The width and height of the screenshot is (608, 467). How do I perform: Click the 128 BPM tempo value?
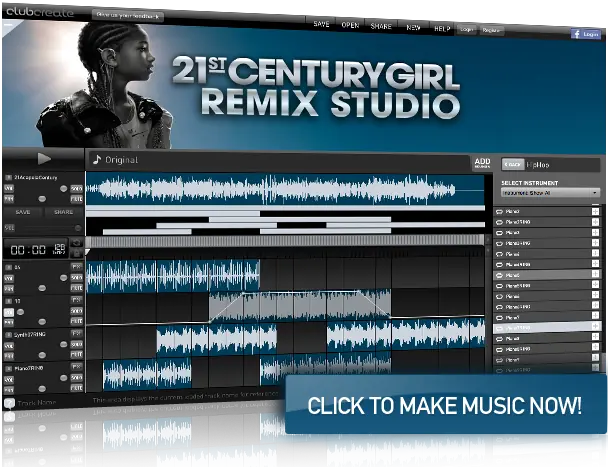(59, 249)
